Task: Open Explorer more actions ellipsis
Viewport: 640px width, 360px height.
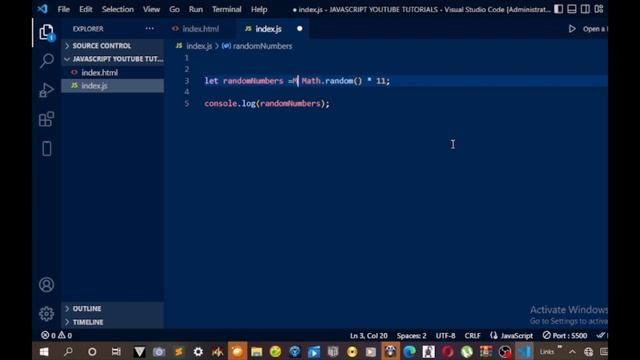Action: click(x=150, y=29)
